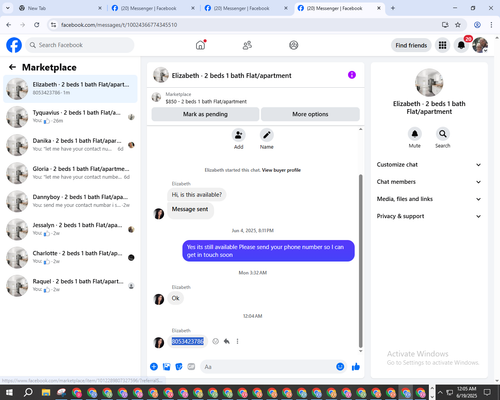Show hidden system tray icons

440,392
